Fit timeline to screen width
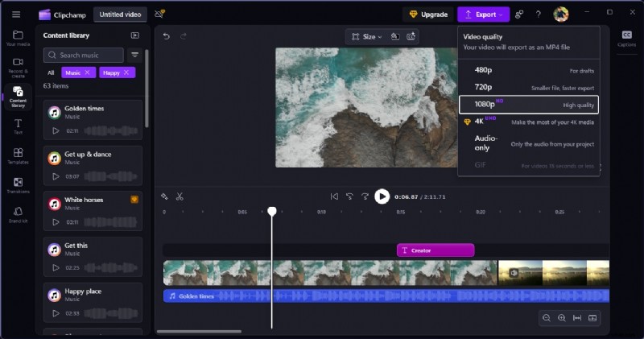Screen dimensions: 644x339 point(577,318)
